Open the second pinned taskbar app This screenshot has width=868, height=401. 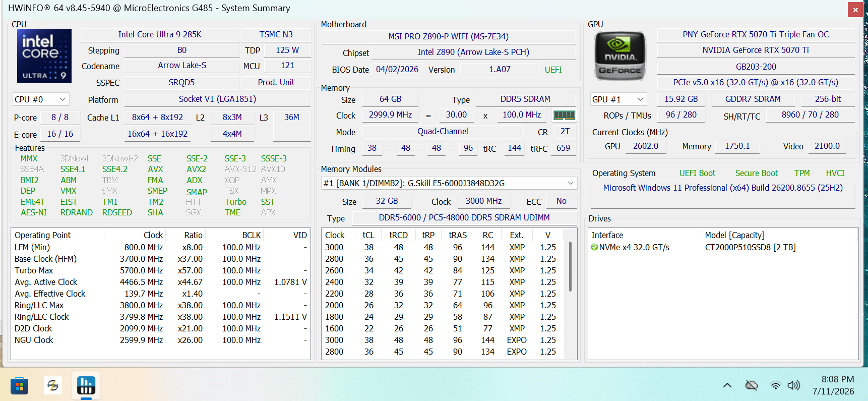52,386
